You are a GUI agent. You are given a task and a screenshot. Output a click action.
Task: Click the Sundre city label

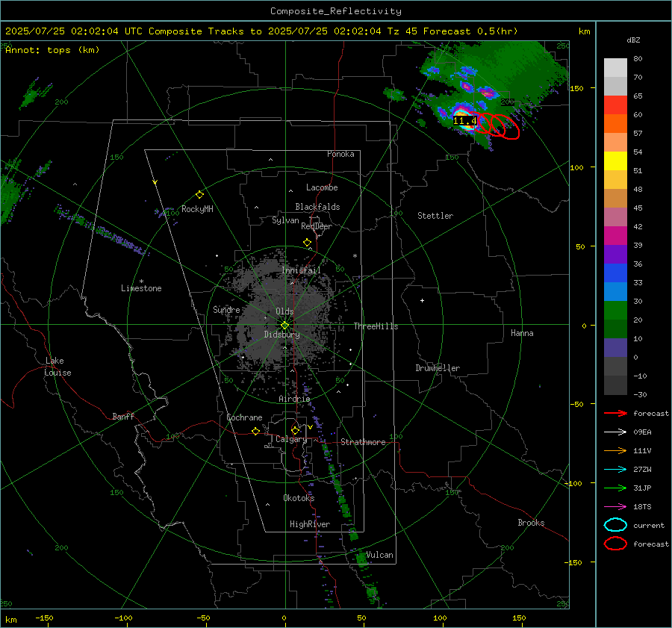click(x=226, y=309)
